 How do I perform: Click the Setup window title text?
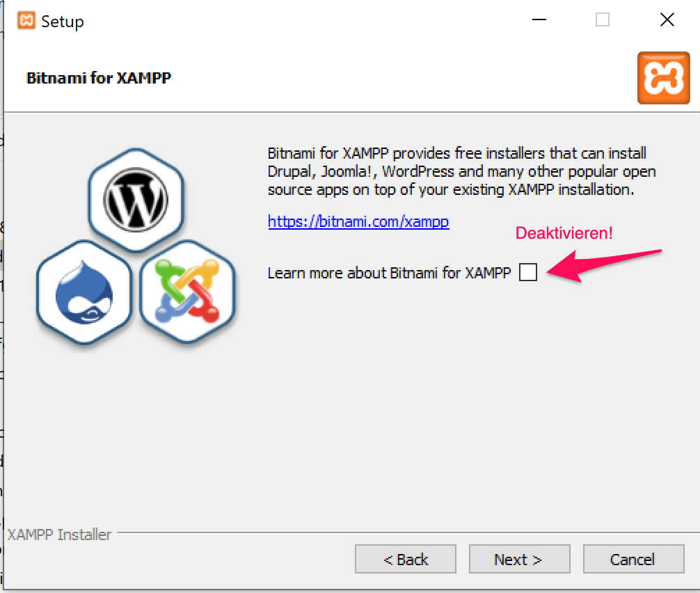click(x=63, y=22)
